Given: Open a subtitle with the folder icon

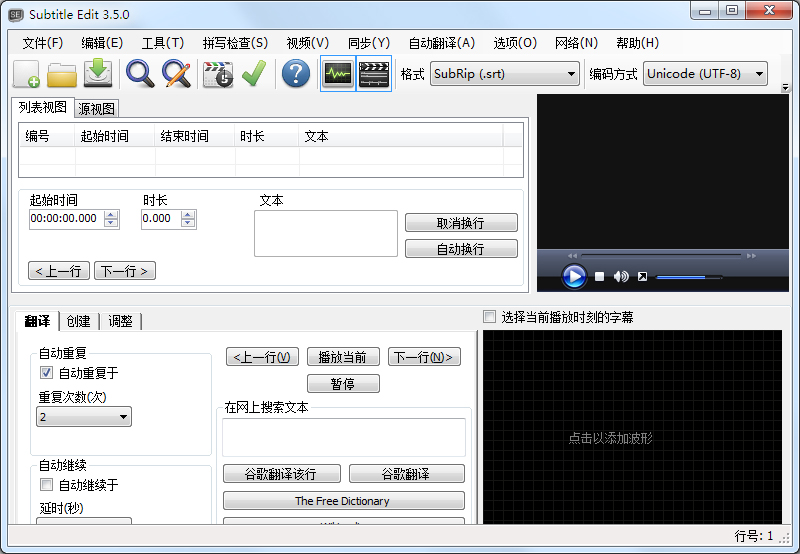Looking at the screenshot, I should [62, 74].
